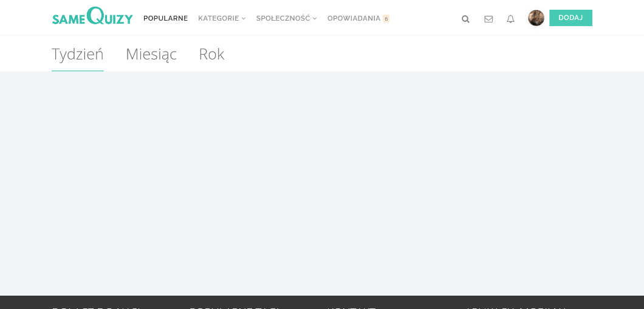Expand the chevron next to Społeczność
Screen dimensions: 644x309
coord(315,18)
